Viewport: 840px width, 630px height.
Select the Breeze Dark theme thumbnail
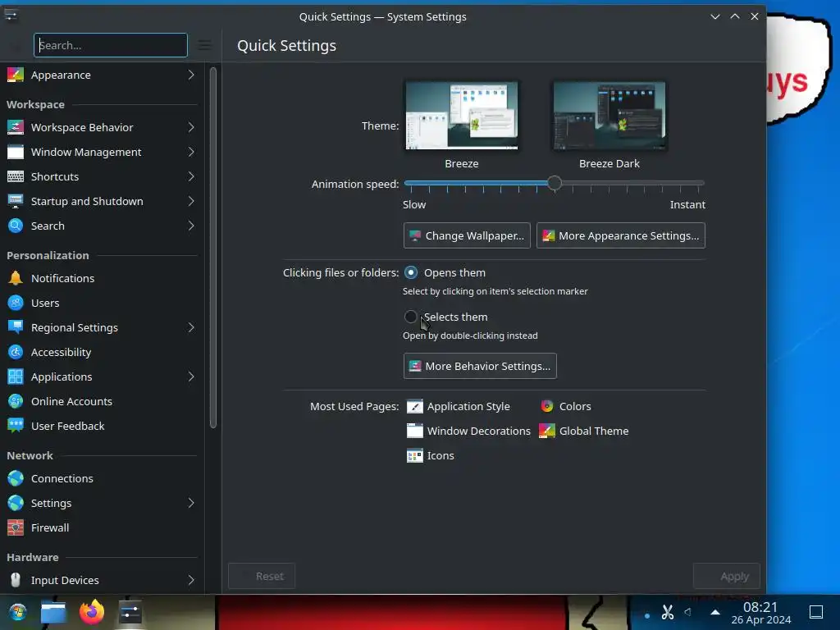pyautogui.click(x=609, y=116)
